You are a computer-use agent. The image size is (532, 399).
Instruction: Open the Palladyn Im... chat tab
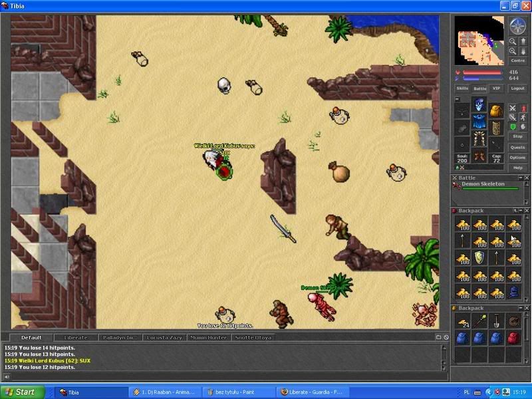(x=120, y=338)
